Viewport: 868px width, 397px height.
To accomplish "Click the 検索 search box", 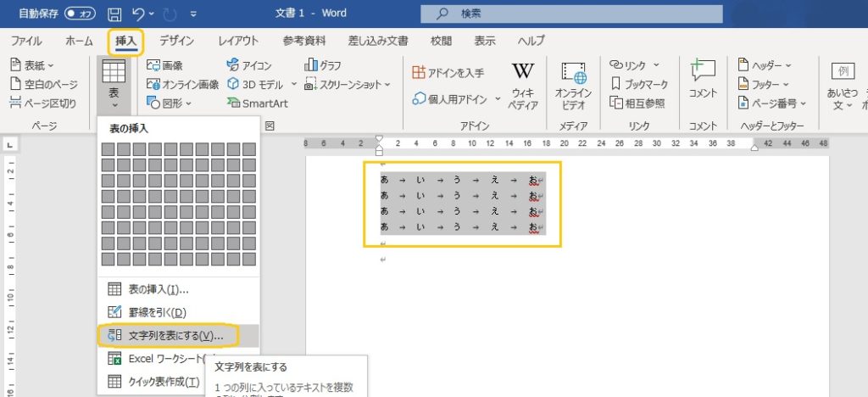I will pos(570,14).
